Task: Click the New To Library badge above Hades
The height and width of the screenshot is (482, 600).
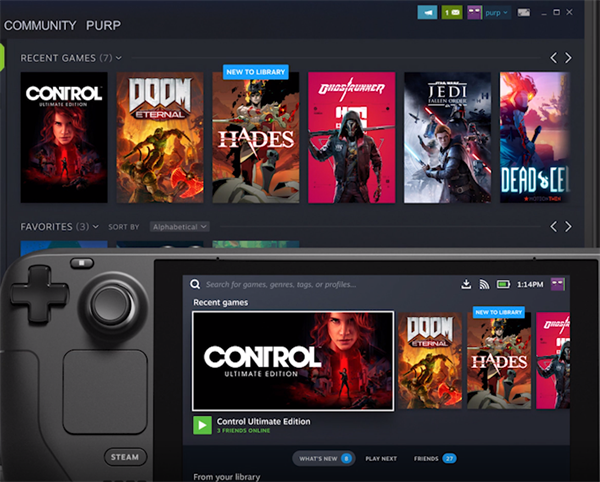Action: point(256,72)
